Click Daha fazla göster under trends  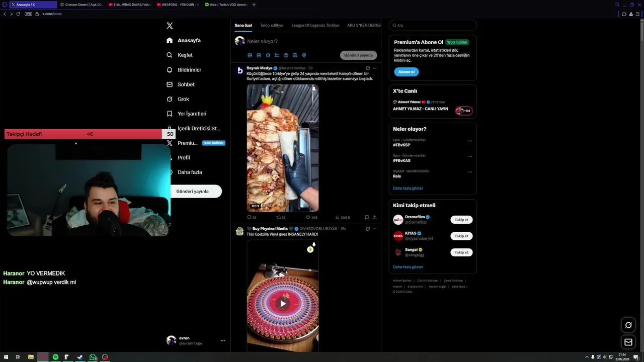408,188
